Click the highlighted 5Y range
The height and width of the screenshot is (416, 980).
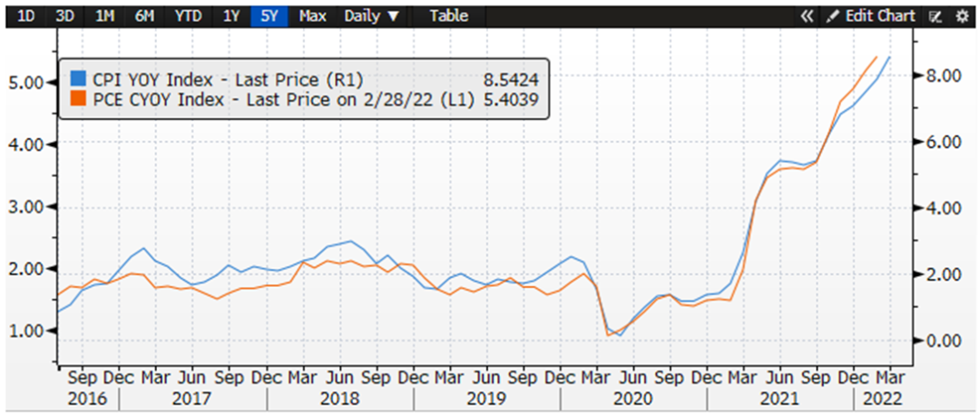pos(269,16)
